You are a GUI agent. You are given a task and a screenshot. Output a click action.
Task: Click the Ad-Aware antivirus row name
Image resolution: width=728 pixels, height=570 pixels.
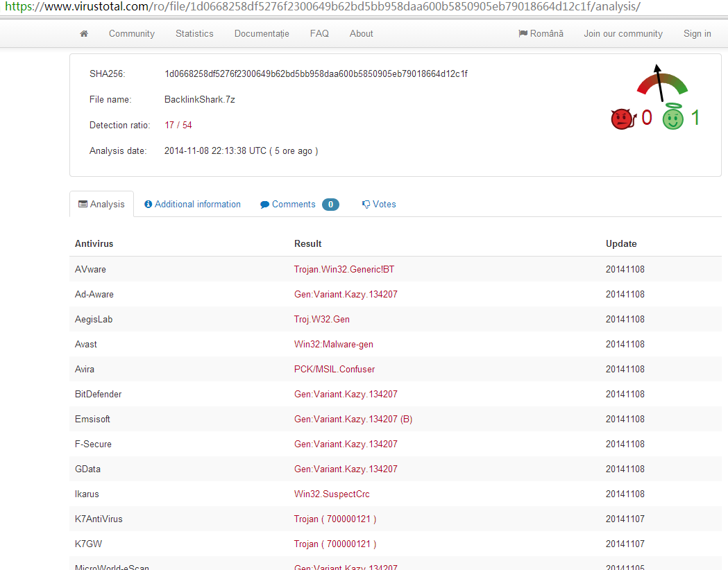[94, 295]
